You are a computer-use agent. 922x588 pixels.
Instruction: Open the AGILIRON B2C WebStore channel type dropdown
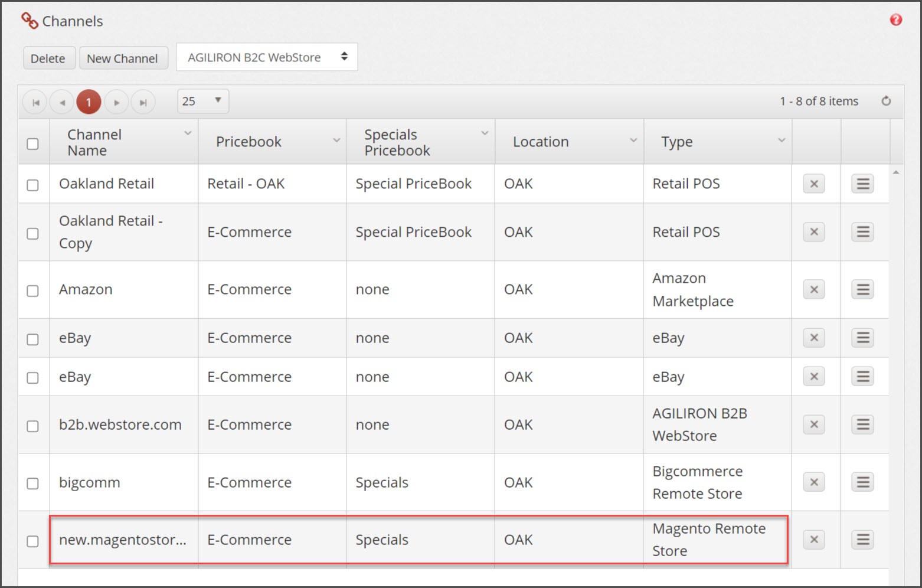267,57
